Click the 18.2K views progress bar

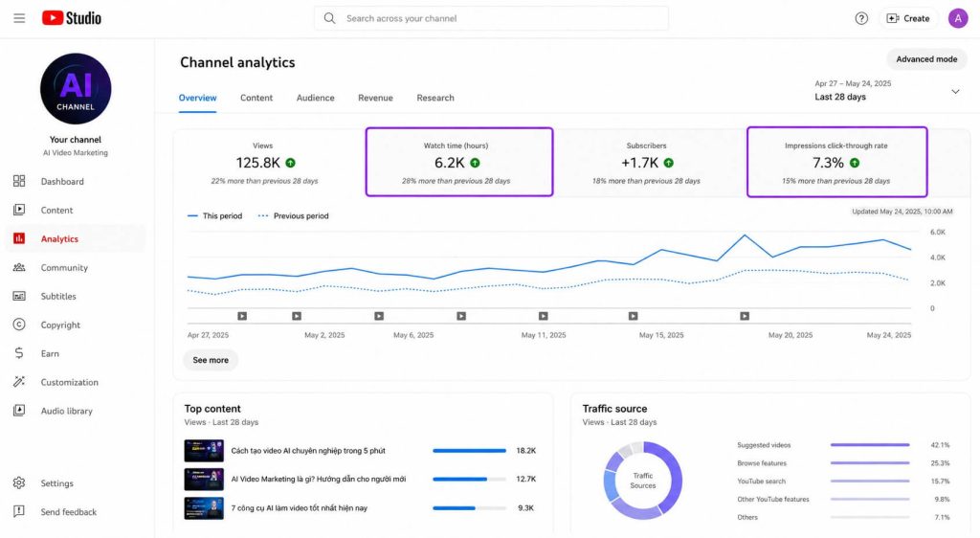pyautogui.click(x=469, y=451)
